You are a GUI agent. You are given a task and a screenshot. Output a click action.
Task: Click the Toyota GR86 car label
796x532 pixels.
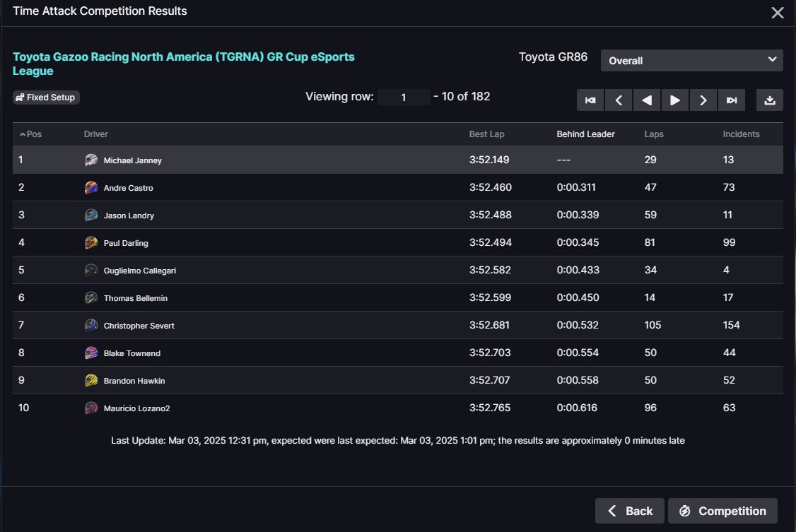pyautogui.click(x=553, y=57)
